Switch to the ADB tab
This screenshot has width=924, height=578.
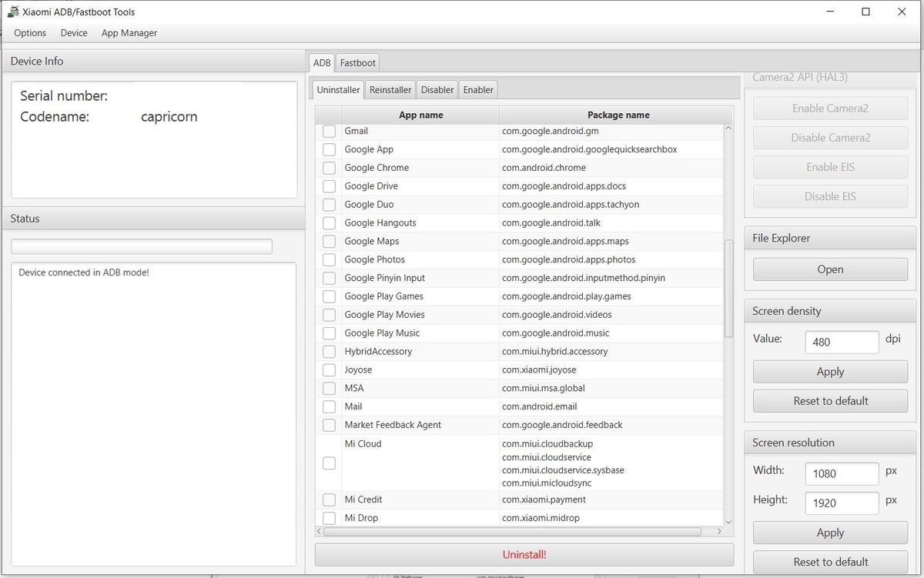point(322,63)
